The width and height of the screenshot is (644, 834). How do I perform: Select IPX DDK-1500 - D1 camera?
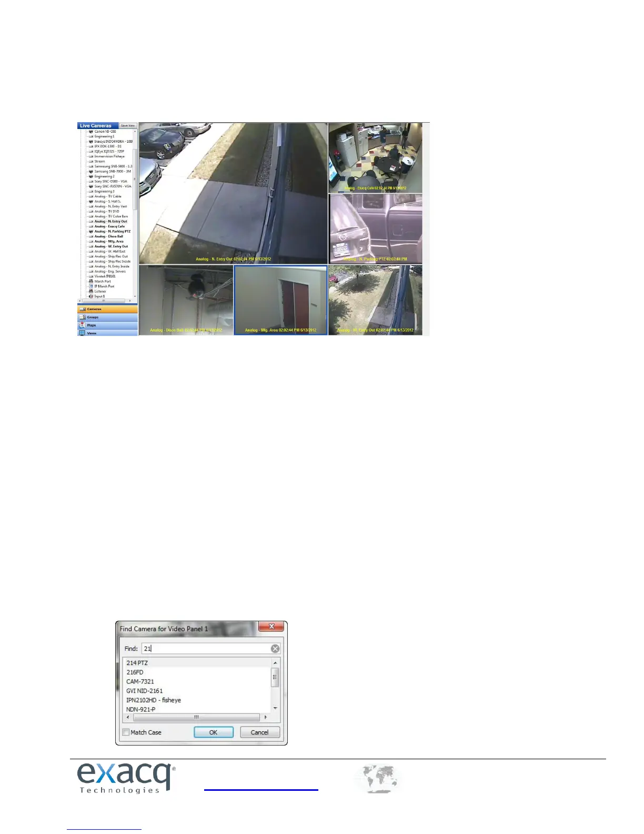(x=108, y=146)
